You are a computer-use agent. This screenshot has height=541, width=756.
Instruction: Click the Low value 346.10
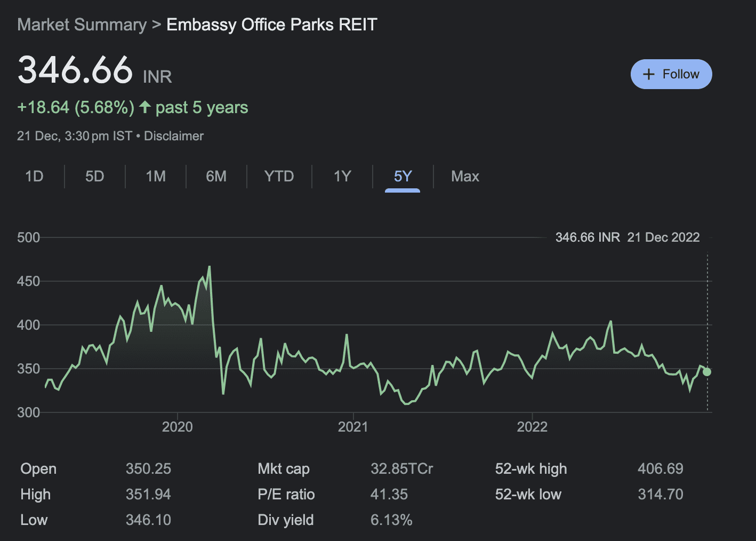pyautogui.click(x=148, y=520)
